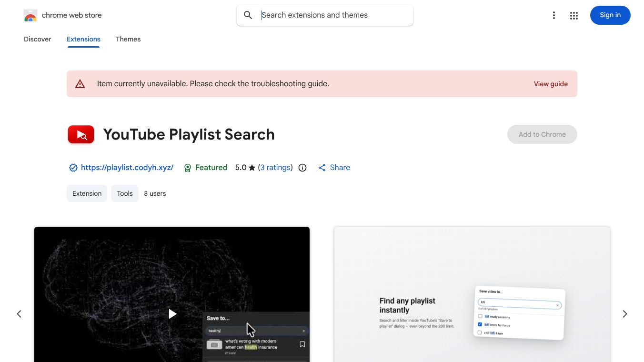
Task: Click the YouTube Playlist Search extension icon
Action: [81, 134]
